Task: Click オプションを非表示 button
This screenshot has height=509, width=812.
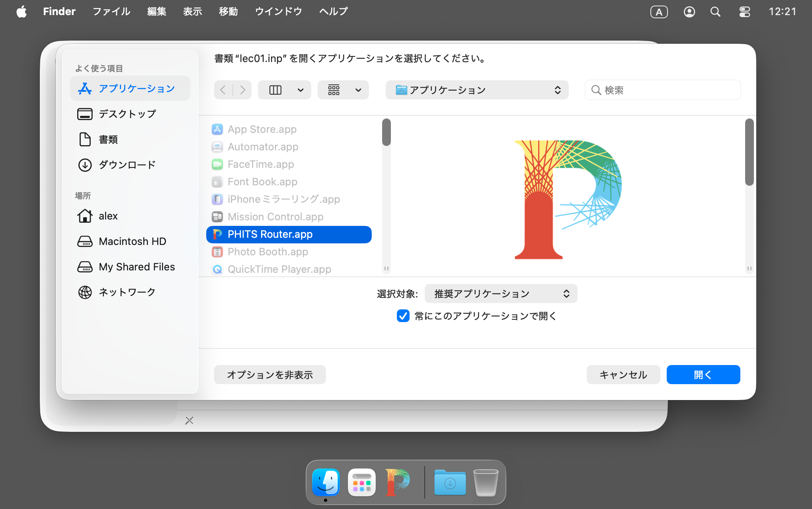Action: point(270,375)
